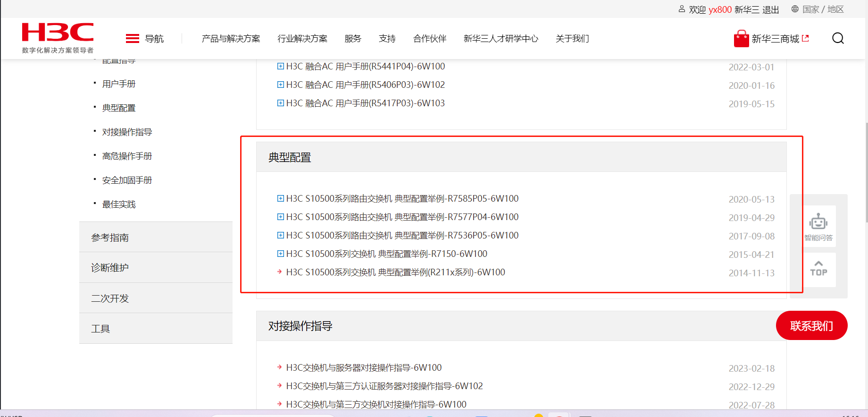Open the 导航 hamburger menu icon
Image resolution: width=868 pixels, height=417 pixels.
pos(133,38)
